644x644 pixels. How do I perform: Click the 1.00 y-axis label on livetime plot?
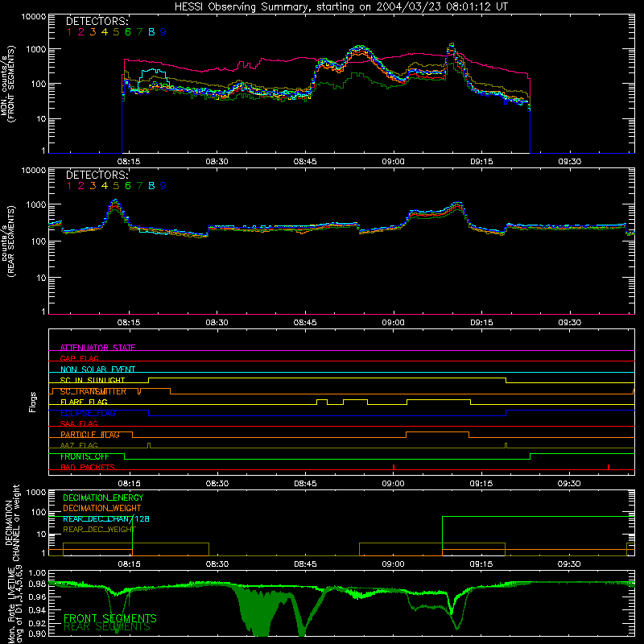coord(37,572)
